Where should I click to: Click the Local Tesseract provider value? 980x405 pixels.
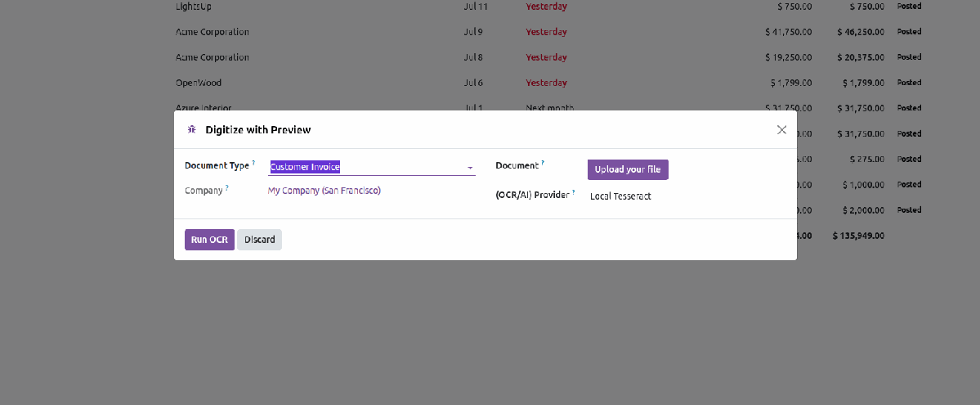(620, 196)
